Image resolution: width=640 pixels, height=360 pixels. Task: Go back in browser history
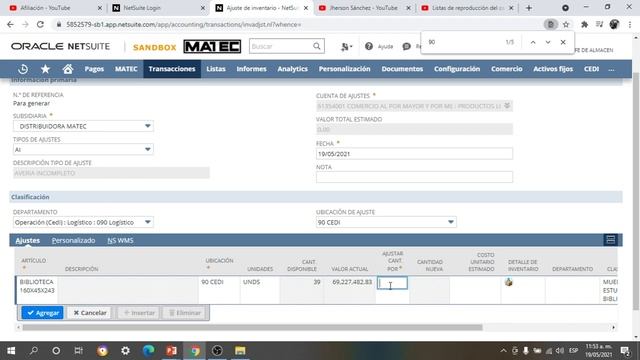[x=10, y=24]
